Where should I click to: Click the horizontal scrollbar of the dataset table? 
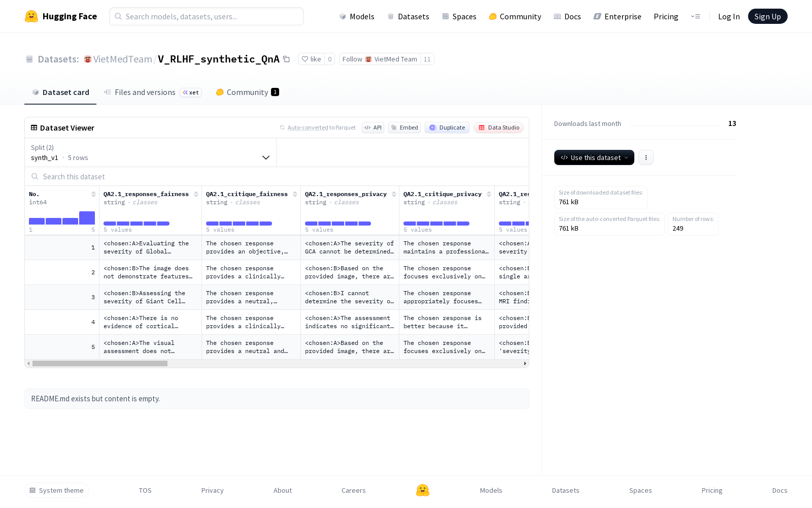tap(100, 364)
